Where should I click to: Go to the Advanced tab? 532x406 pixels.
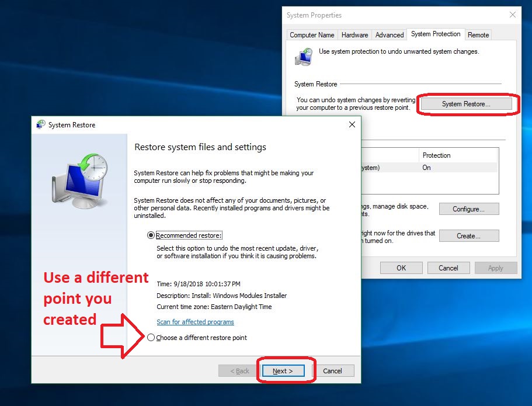coord(390,35)
